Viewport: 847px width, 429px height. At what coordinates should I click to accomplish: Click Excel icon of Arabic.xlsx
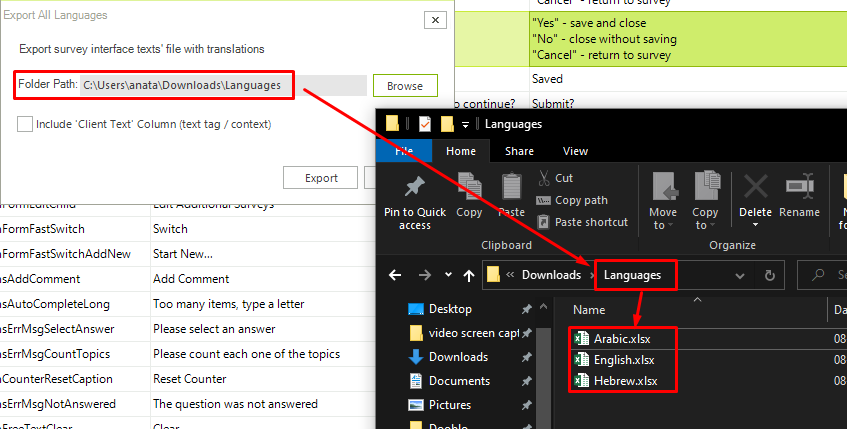point(581,339)
